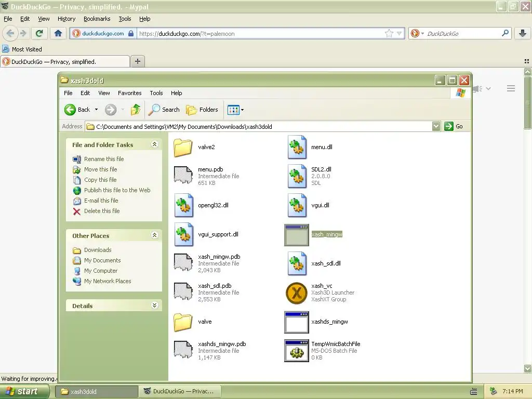Select the xash_sdl.dll file icon
The height and width of the screenshot is (399, 532).
tap(297, 263)
